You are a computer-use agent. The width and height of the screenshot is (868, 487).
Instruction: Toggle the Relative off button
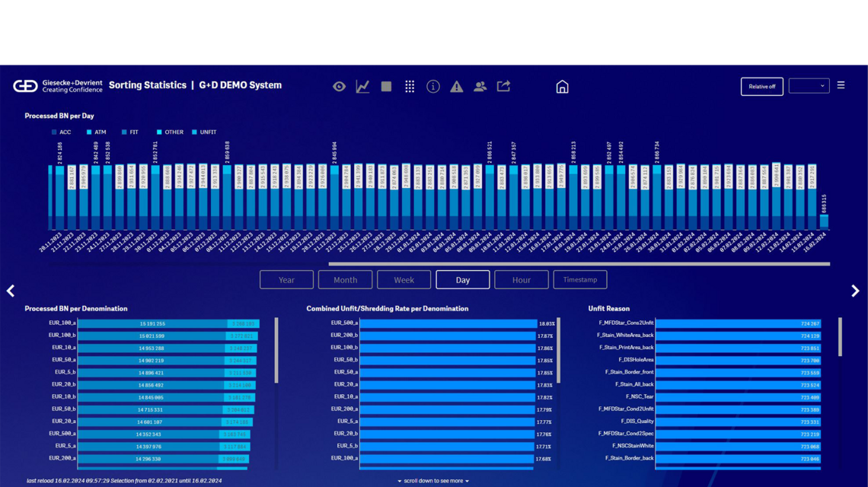[761, 86]
